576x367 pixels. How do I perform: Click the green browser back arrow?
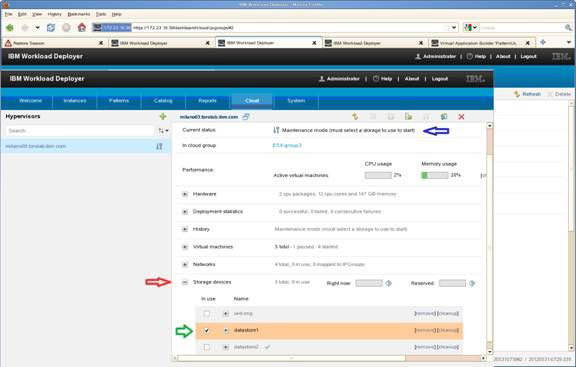(x=10, y=28)
